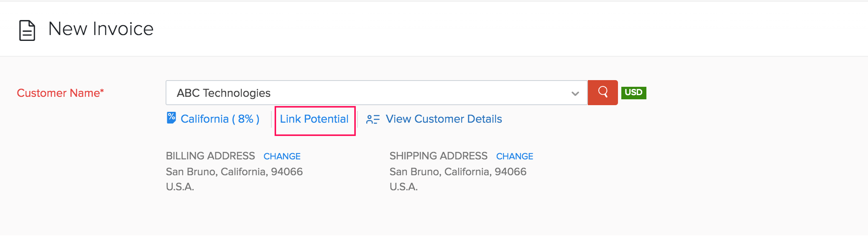Click U.S.A. under shipping address
Image resolution: width=868 pixels, height=237 pixels.
[x=403, y=187]
